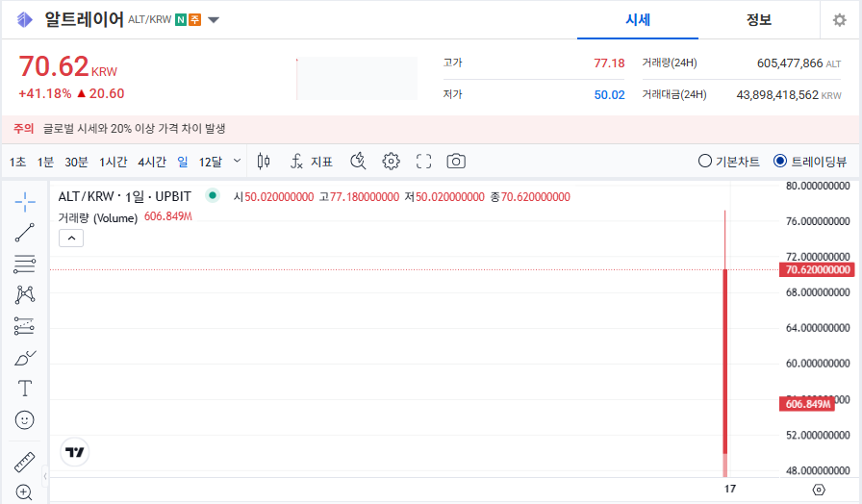
Task: Open page settings gear at top right
Action: pyautogui.click(x=840, y=20)
